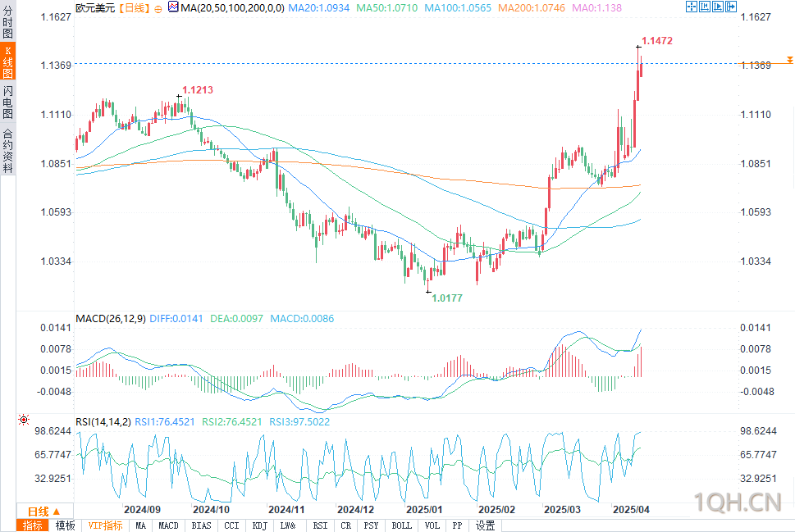795x532 pixels.
Task: Click the MA(20,50,100,200,0,0) parameters label
Action: [232, 7]
